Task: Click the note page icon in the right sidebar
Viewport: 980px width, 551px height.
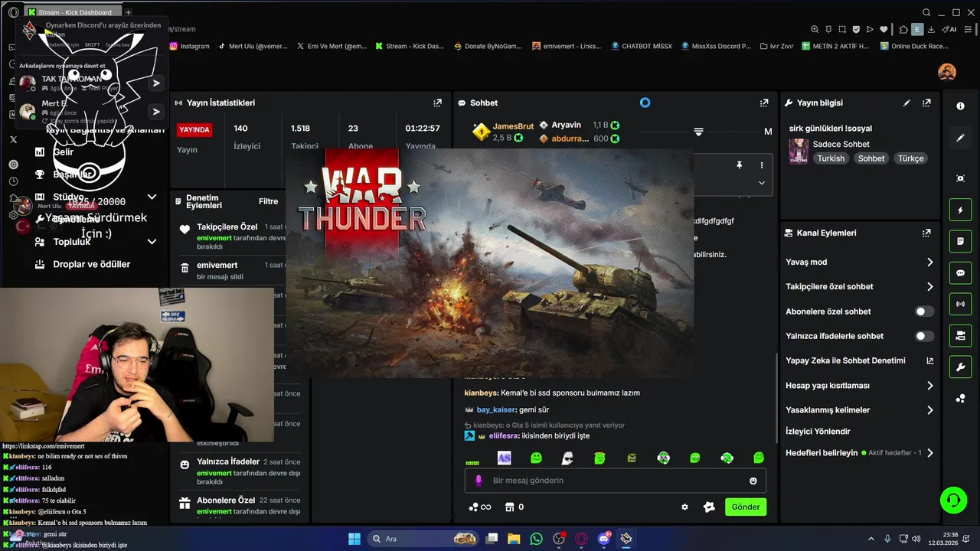Action: pos(960,241)
